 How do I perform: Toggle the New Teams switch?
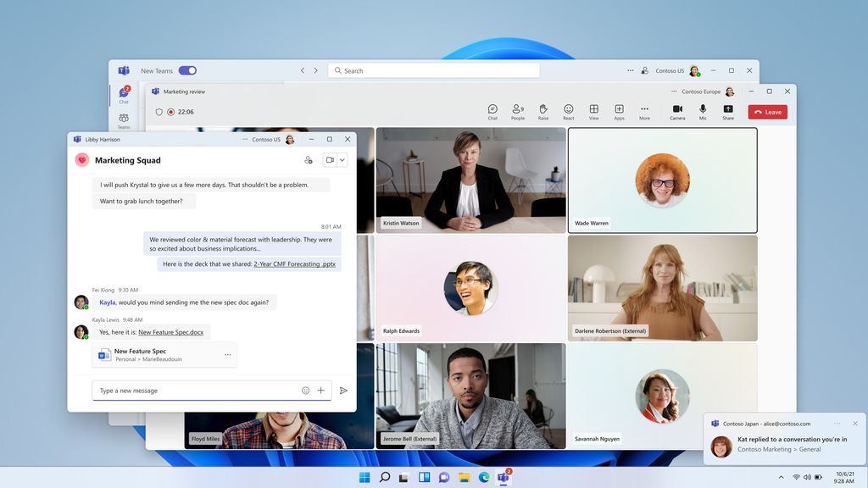click(187, 71)
